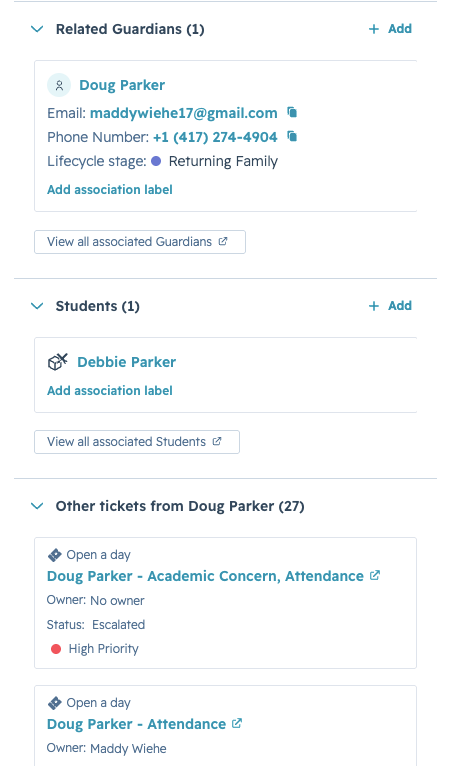Add association label for Debbie Parker
This screenshot has height=766, width=449.
(x=110, y=391)
